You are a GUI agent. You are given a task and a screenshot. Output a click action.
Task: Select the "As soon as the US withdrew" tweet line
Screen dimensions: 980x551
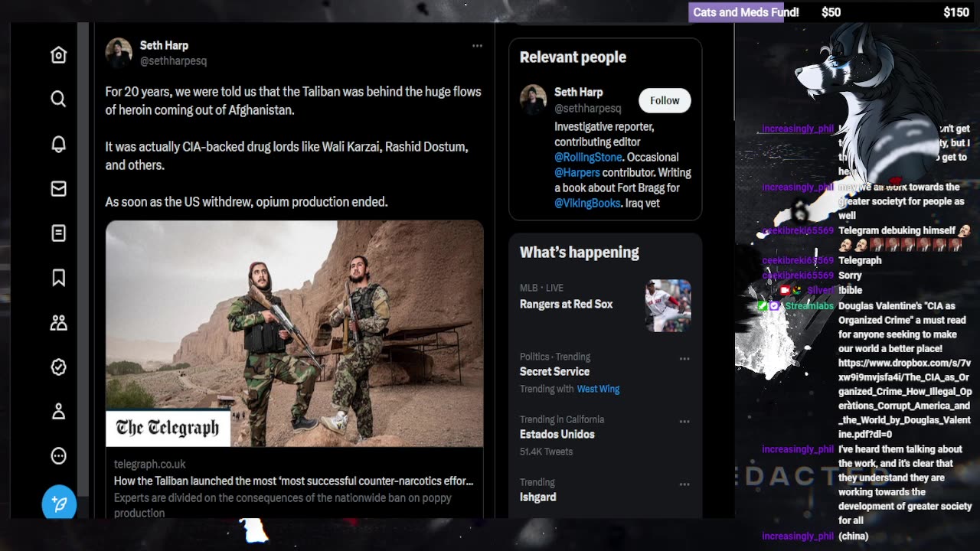247,202
